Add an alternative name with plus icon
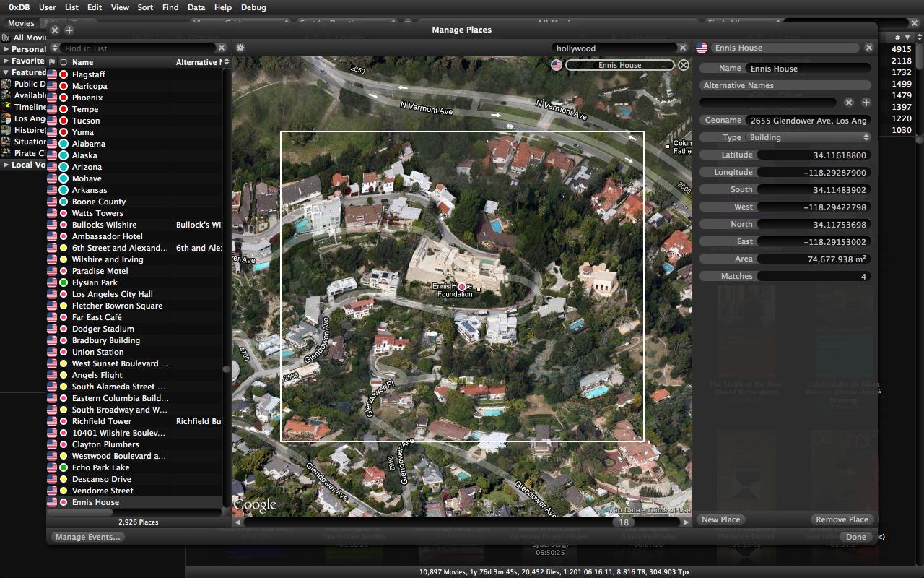 866,103
